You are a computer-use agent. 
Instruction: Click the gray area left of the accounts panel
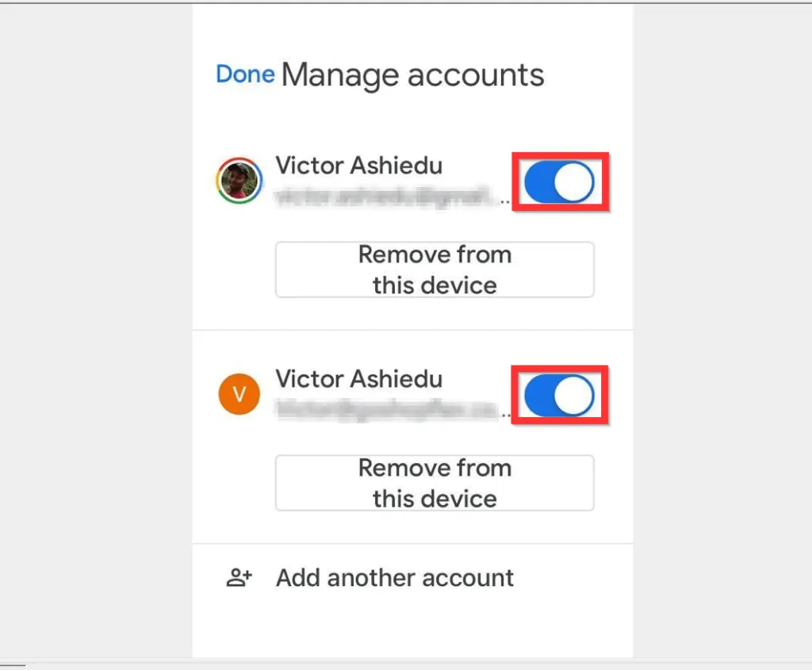tap(95, 333)
